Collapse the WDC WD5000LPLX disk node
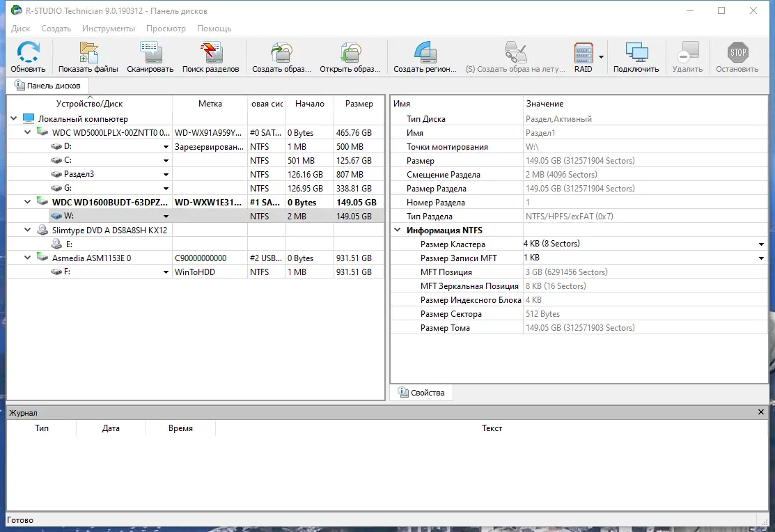This screenshot has width=775, height=532. (x=28, y=132)
